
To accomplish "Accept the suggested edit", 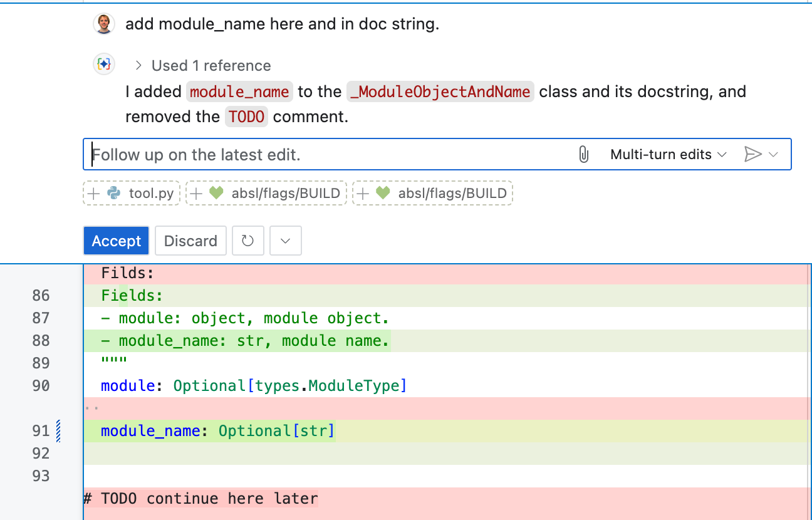I will pyautogui.click(x=116, y=241).
